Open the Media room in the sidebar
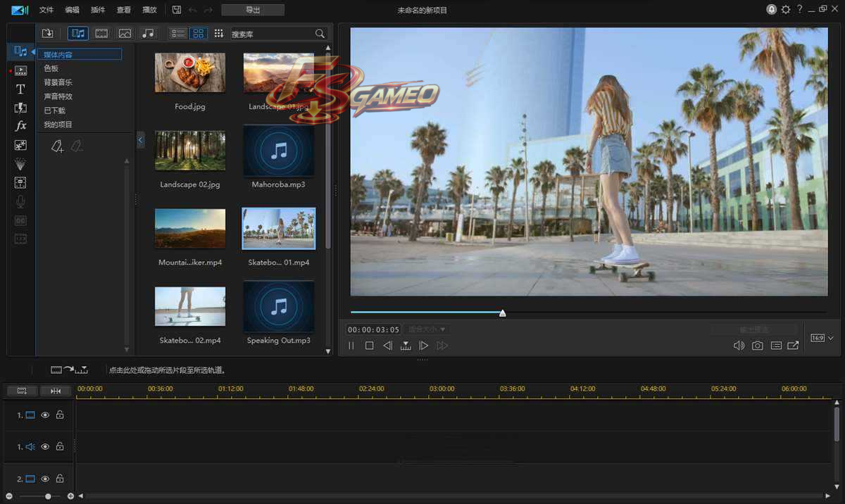This screenshot has width=845, height=504. (x=20, y=51)
